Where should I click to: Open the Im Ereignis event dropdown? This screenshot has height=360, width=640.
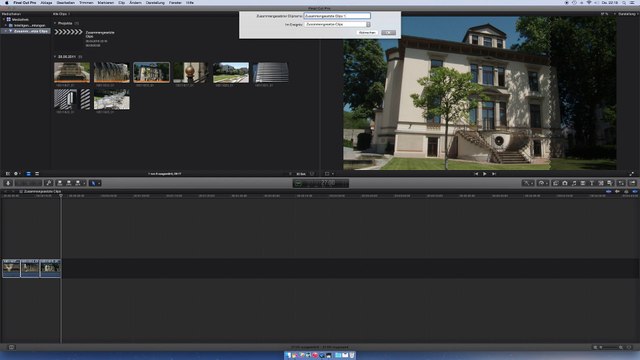coord(337,24)
